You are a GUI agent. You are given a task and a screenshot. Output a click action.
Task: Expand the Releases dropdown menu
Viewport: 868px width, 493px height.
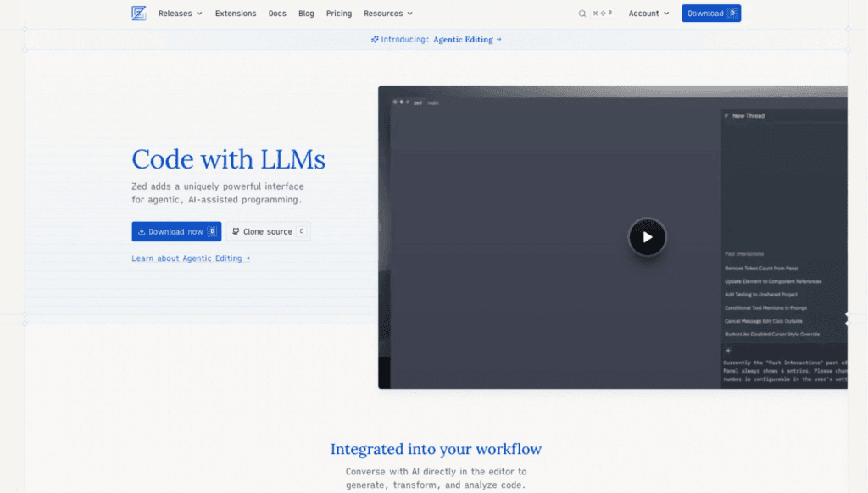tap(180, 14)
